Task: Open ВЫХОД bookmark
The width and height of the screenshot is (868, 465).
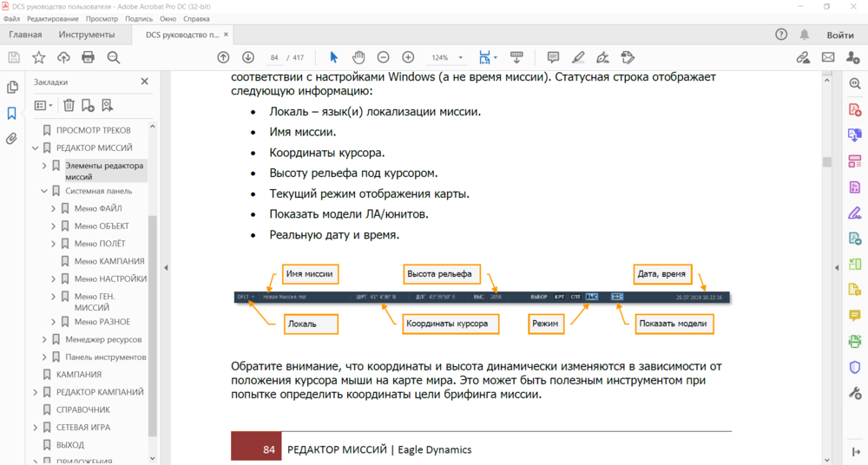Action: pos(70,445)
